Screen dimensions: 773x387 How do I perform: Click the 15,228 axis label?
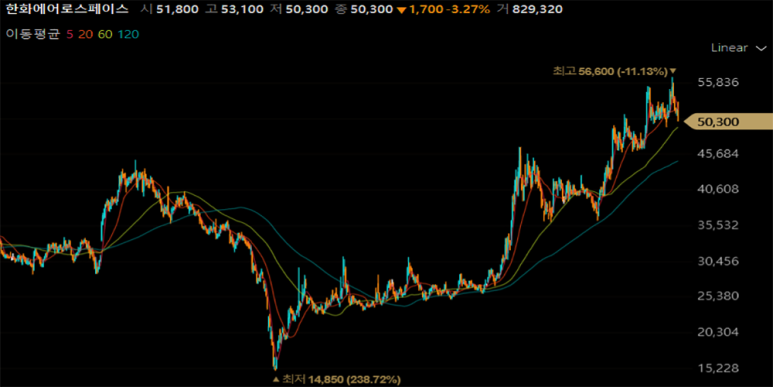point(718,368)
